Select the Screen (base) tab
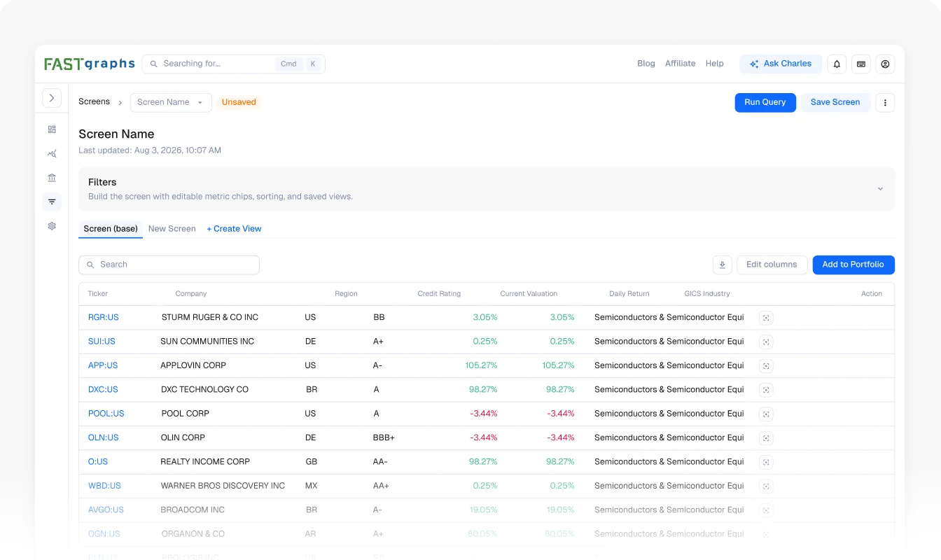 pos(111,229)
